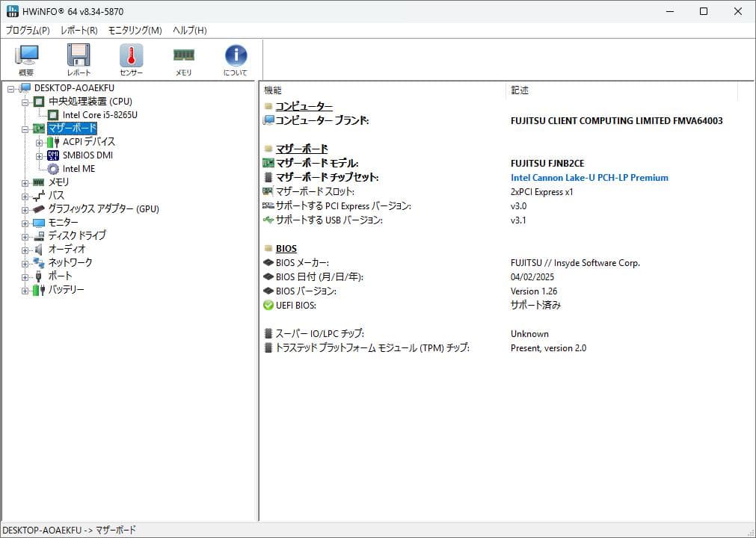The height and width of the screenshot is (538, 756).
Task: Select Intel Core i5-8265U in the tree
Action: pos(99,115)
